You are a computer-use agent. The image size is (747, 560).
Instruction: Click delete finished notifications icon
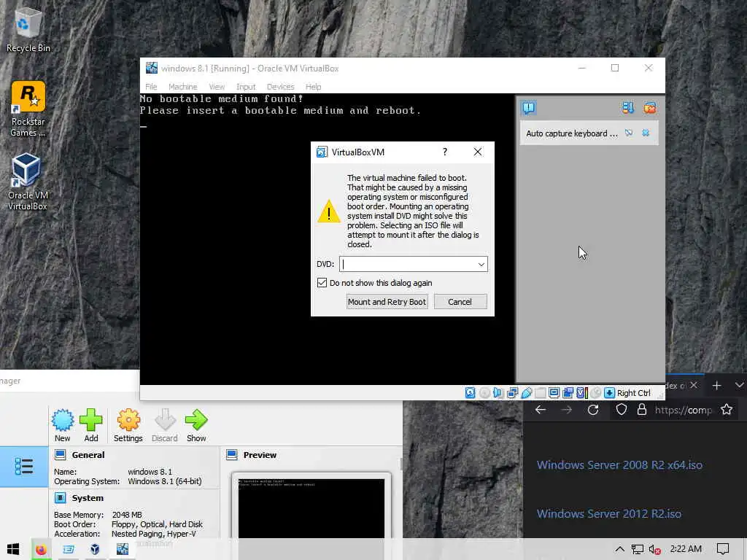650,108
